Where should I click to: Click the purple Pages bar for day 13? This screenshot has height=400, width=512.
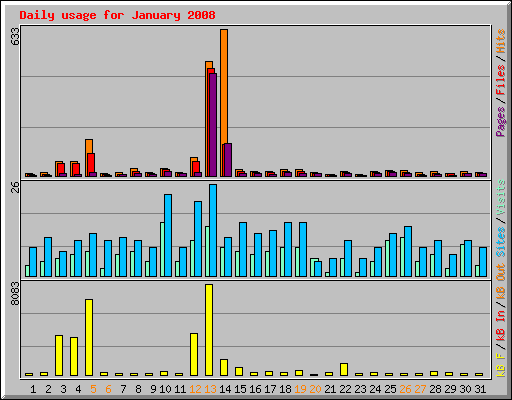point(213,125)
